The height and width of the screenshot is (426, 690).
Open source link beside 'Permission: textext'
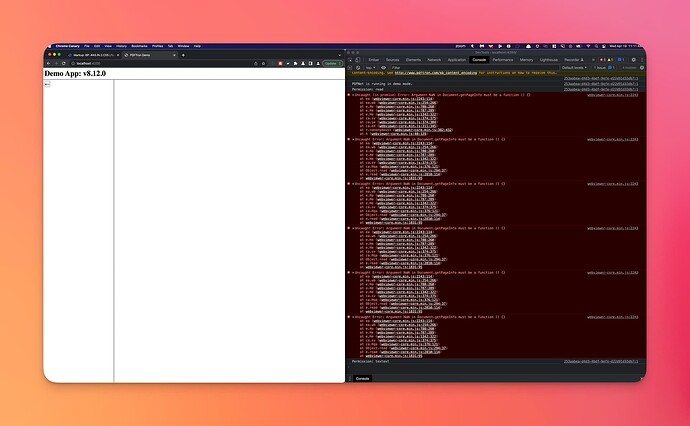(x=601, y=361)
